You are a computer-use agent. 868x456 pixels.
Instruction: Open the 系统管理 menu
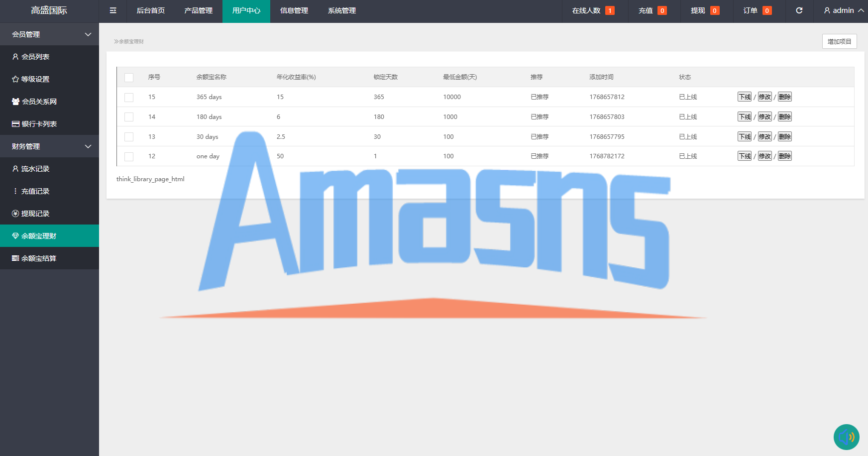point(342,10)
